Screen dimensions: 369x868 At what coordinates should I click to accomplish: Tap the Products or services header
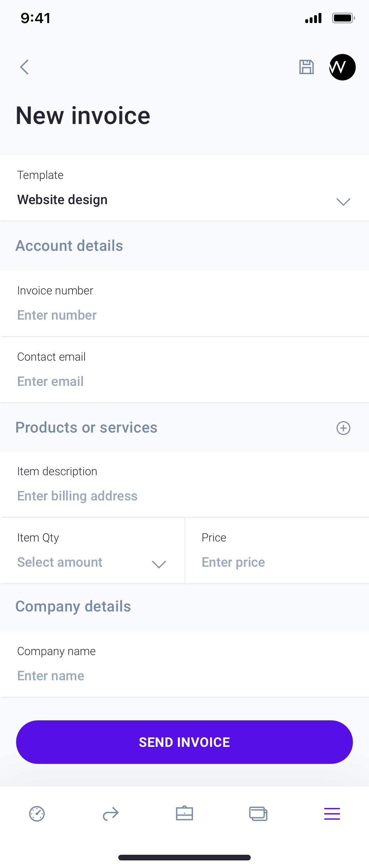click(86, 427)
